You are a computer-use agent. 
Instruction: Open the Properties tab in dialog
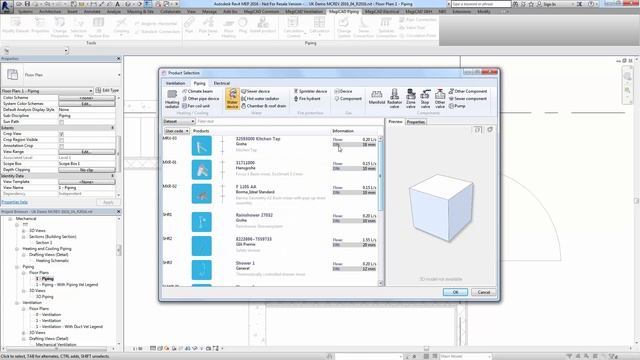click(x=416, y=122)
